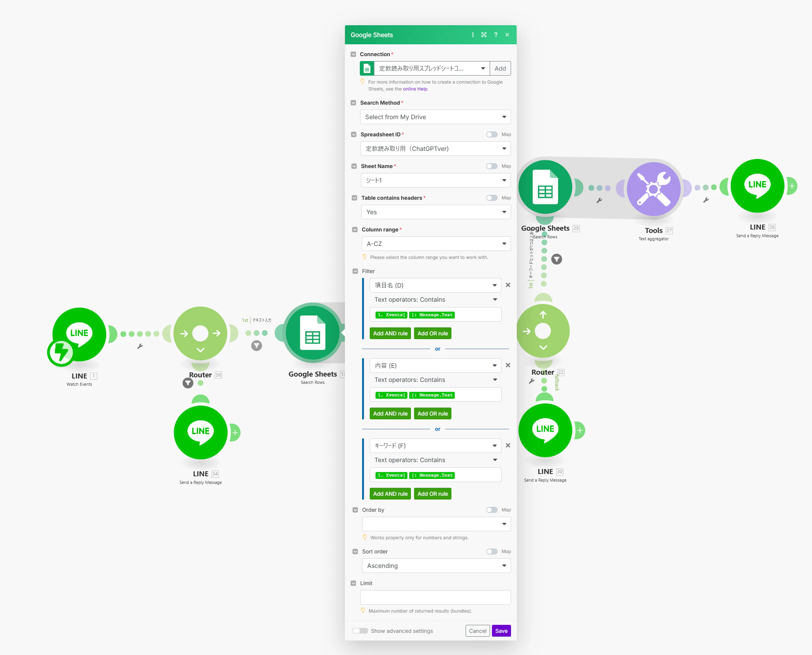Toggle the Map switch for Sheet Name

492,166
